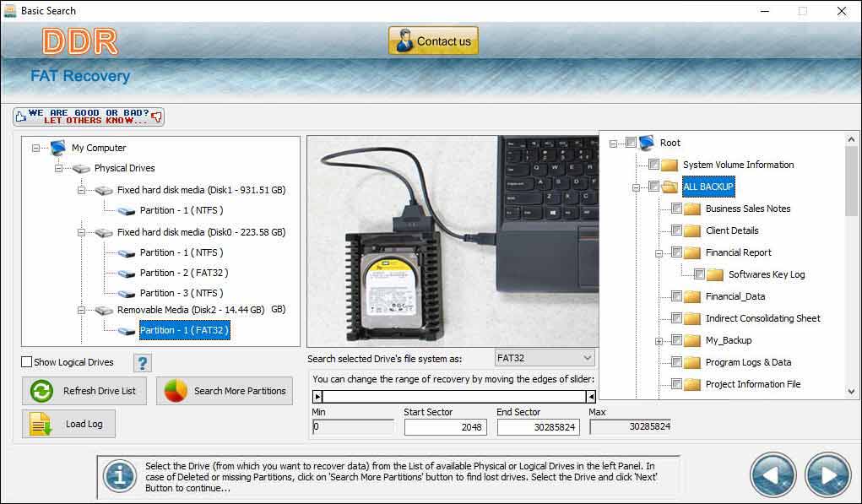This screenshot has width=862, height=504.
Task: Click the blue question mark help icon
Action: 142,362
